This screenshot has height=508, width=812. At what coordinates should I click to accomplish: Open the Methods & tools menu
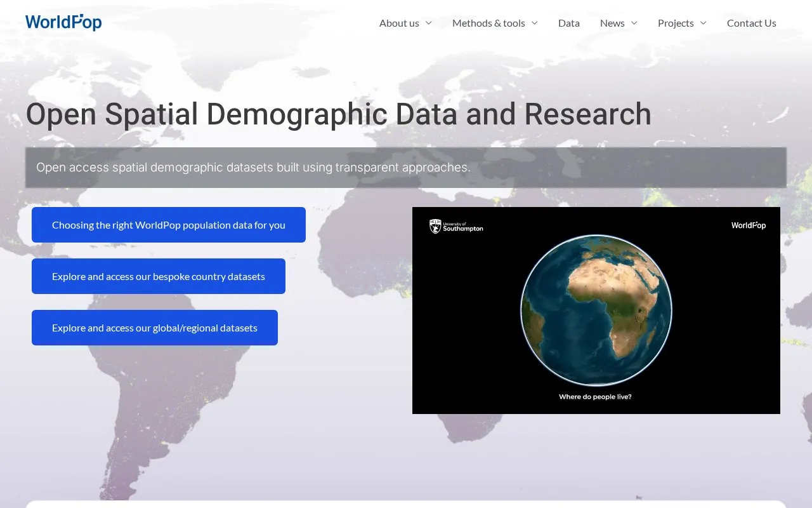pos(488,23)
